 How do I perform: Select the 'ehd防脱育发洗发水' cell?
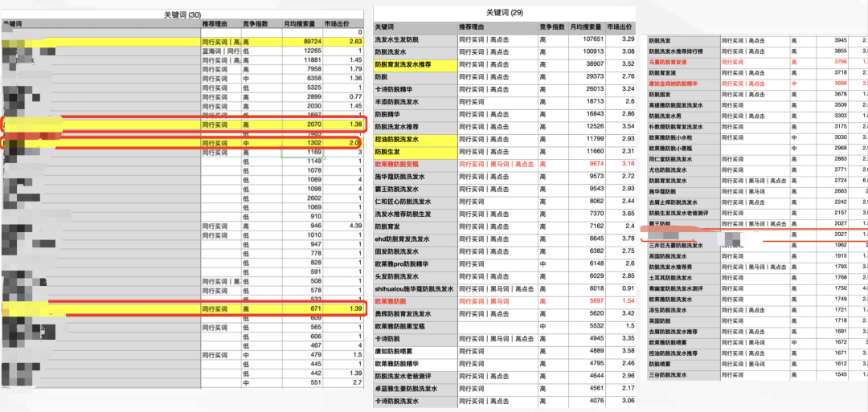point(416,239)
